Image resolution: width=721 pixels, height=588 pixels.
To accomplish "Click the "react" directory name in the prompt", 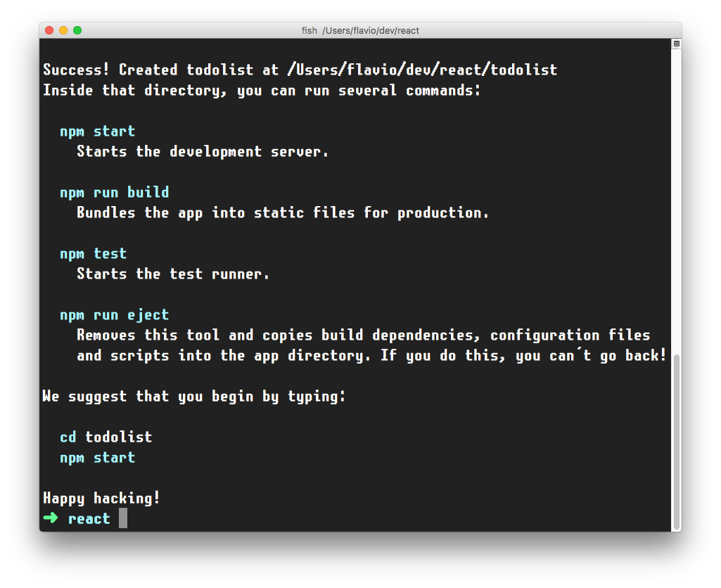I will 89,519.
